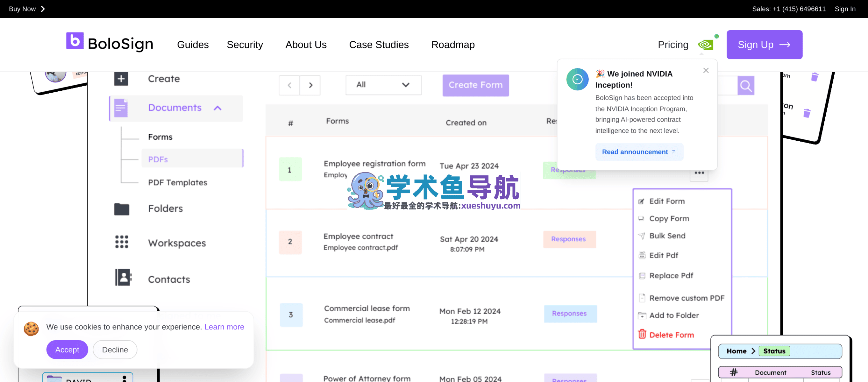Click the 'Employee registration form' title
This screenshot has height=382, width=868.
(374, 164)
